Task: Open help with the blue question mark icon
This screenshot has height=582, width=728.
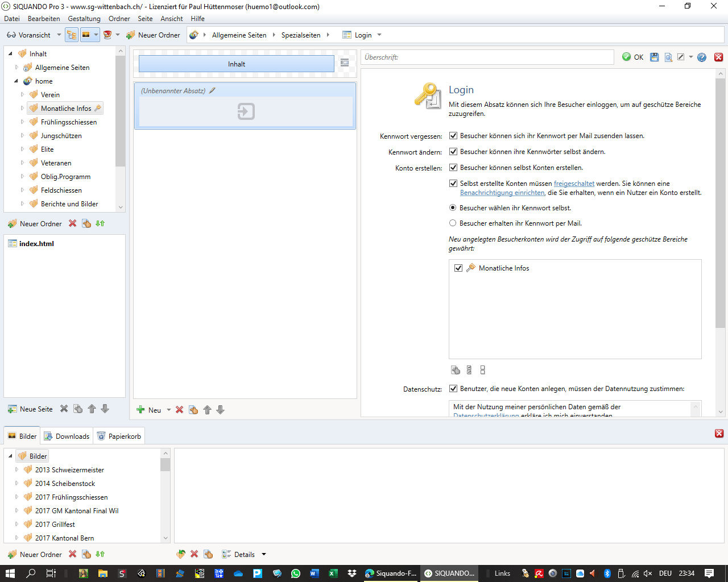Action: pos(702,57)
